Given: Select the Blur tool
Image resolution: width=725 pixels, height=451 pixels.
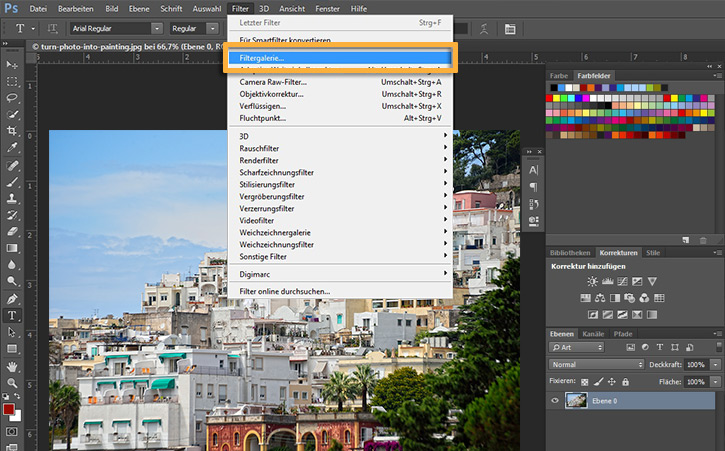Looking at the screenshot, I should pyautogui.click(x=12, y=265).
